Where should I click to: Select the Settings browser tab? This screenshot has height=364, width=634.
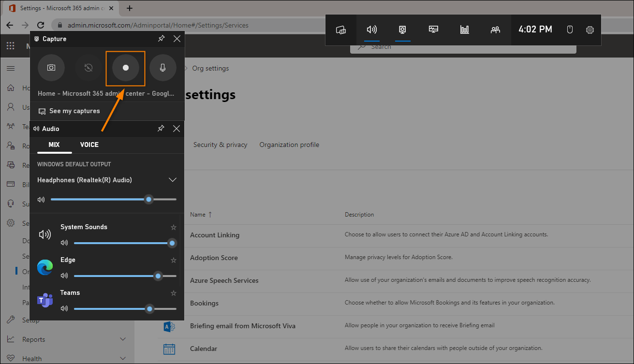60,8
